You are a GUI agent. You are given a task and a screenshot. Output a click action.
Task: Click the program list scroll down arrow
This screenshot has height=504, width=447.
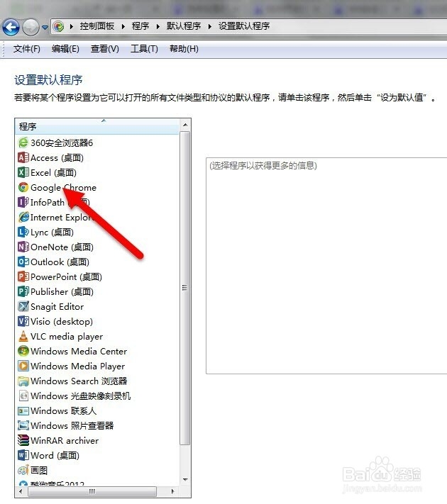pyautogui.click(x=185, y=480)
